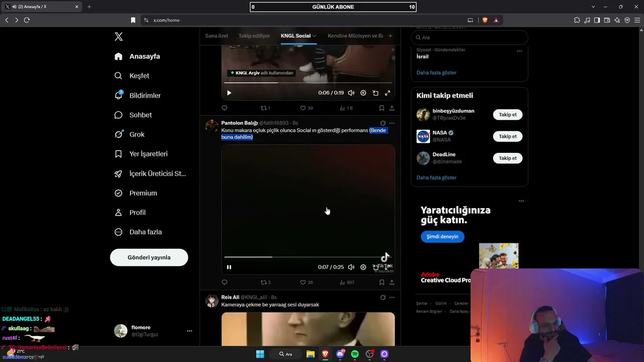The image size is (644, 362).
Task: Click the Ara search field on X
Action: click(469, 38)
